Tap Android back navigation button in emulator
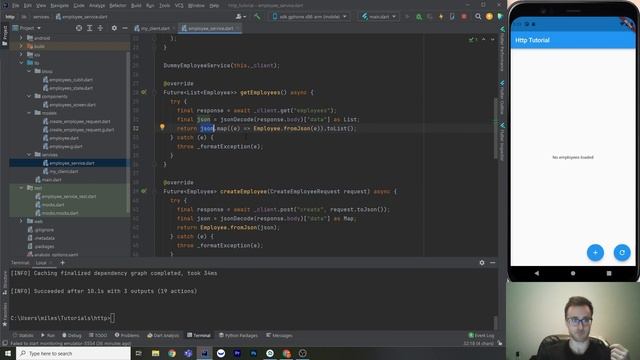This screenshot has width=640, height=360. point(536,273)
